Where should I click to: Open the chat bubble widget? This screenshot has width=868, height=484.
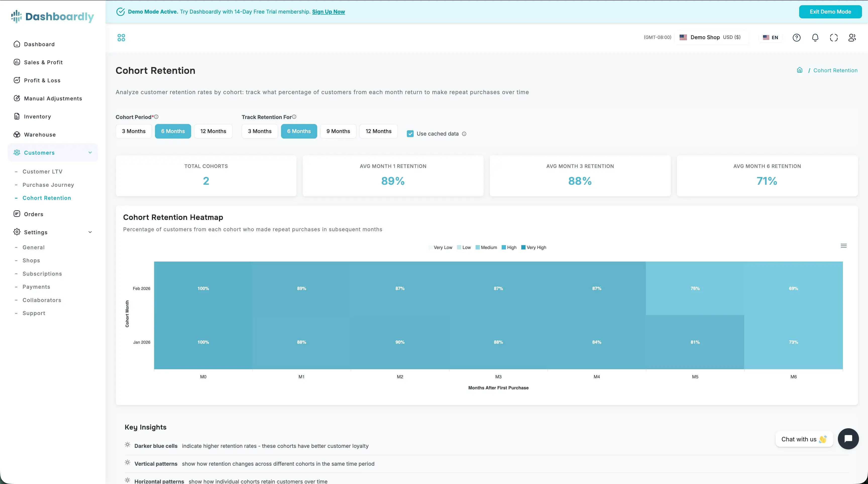click(848, 439)
